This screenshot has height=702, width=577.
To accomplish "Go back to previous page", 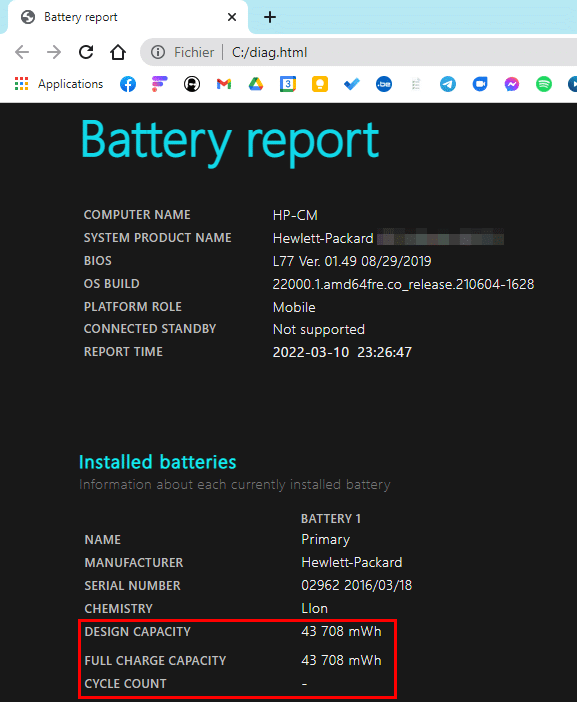I will point(22,52).
